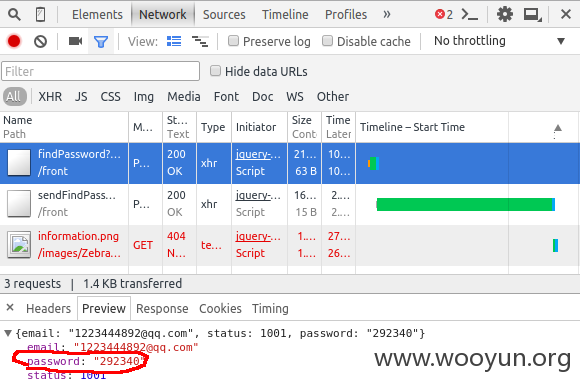Switch to the Timeline tab

click(x=285, y=14)
